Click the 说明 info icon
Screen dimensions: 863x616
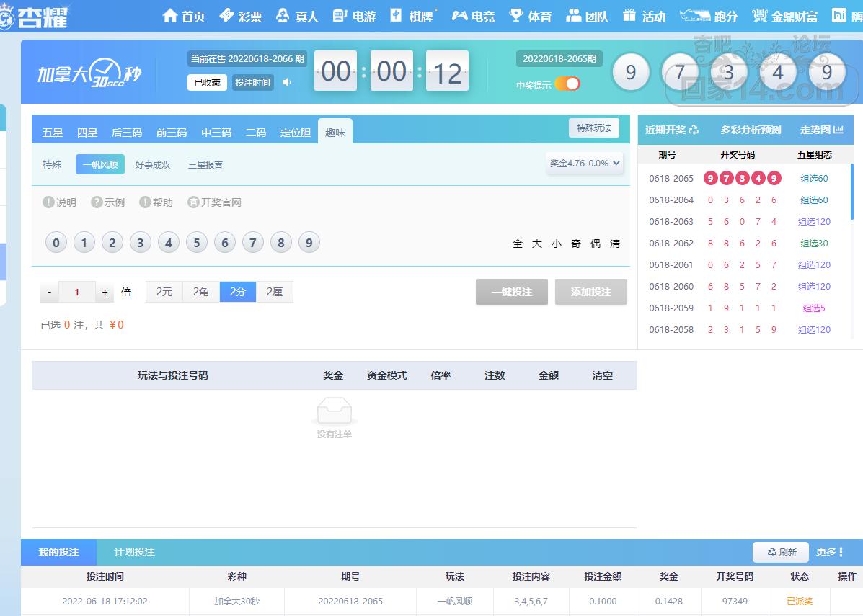(48, 202)
